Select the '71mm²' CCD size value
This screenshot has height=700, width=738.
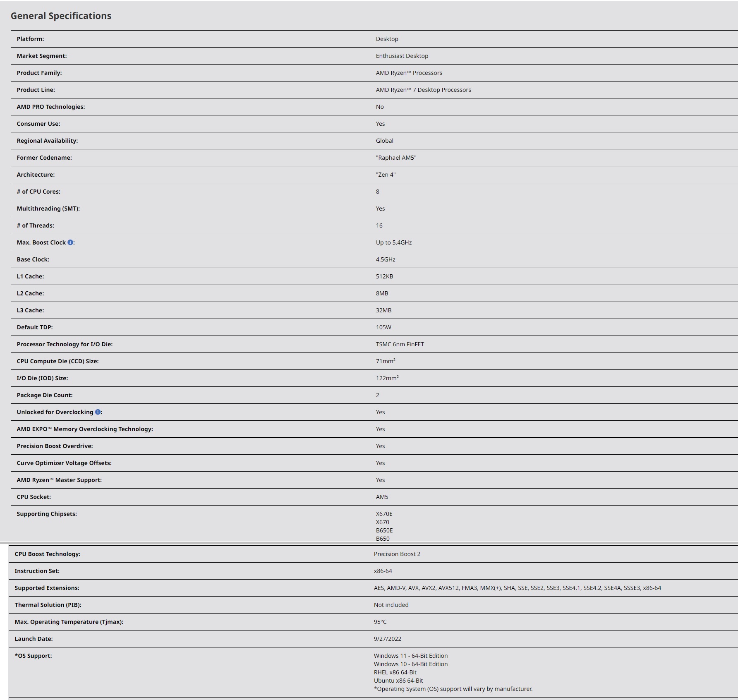coord(386,361)
